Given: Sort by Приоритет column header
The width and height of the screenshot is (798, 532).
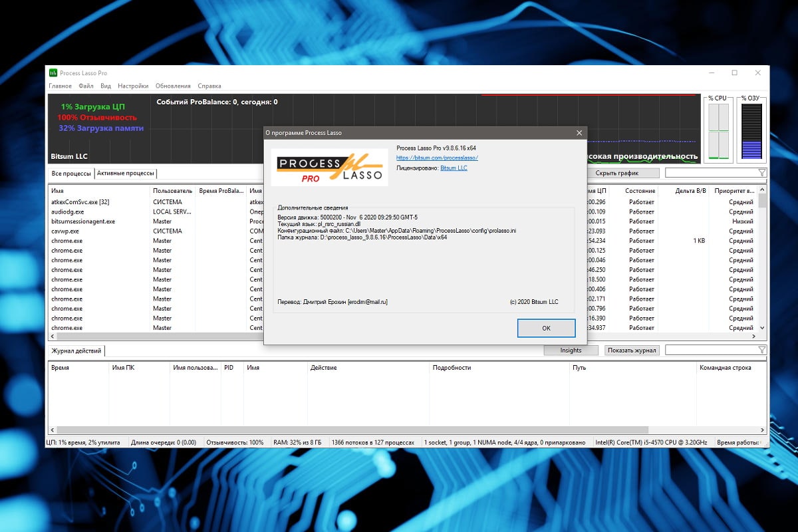Looking at the screenshot, I should pos(733,191).
